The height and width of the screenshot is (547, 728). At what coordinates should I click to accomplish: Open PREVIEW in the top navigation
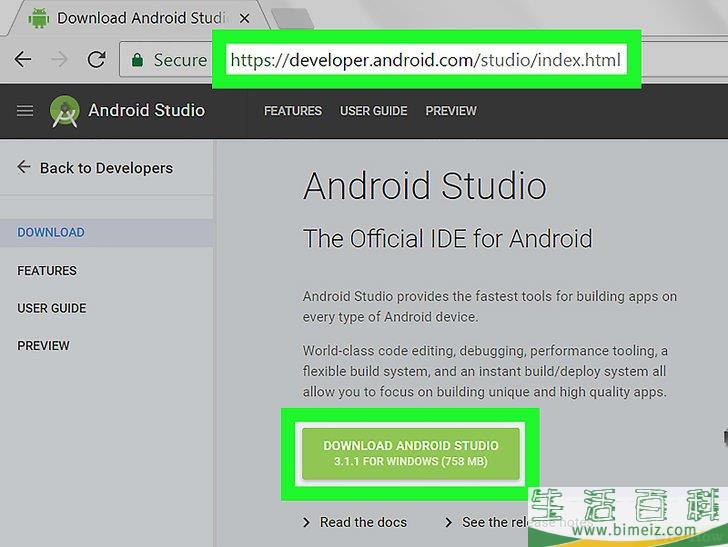click(x=451, y=111)
